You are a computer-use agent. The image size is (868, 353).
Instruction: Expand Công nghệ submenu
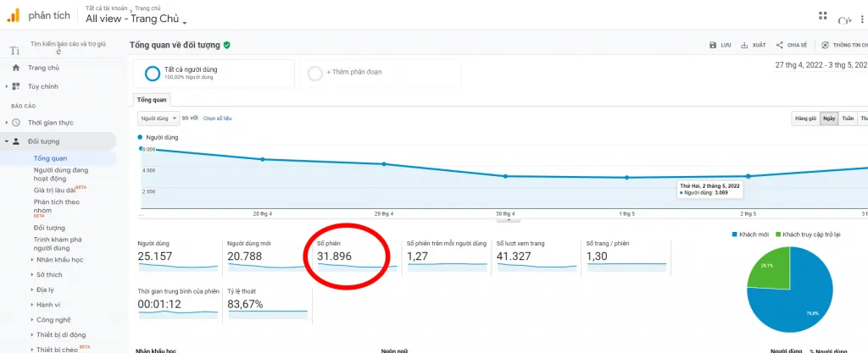[32, 320]
